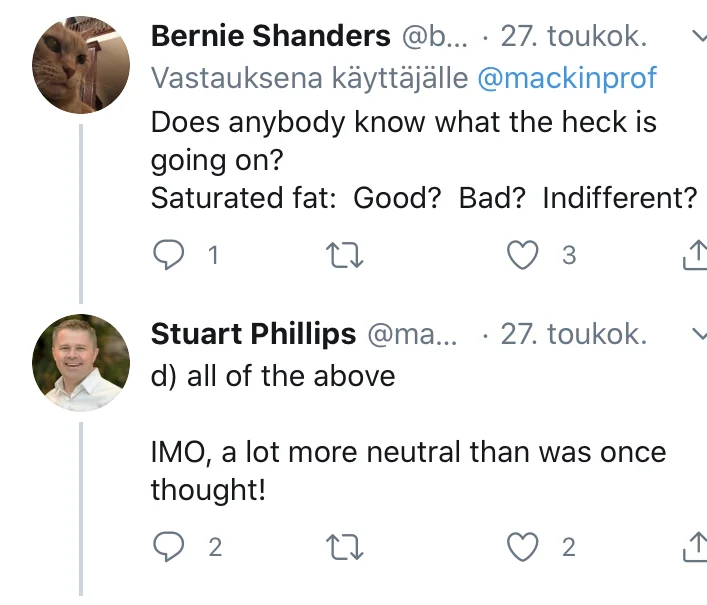Open Bernie Shanders' profile name
707x605 pixels.
(x=270, y=37)
